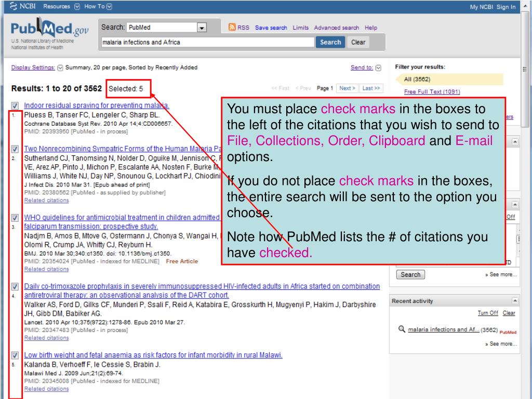Expand the Send to dropdown arrow
The height and width of the screenshot is (399, 532).
tap(378, 68)
